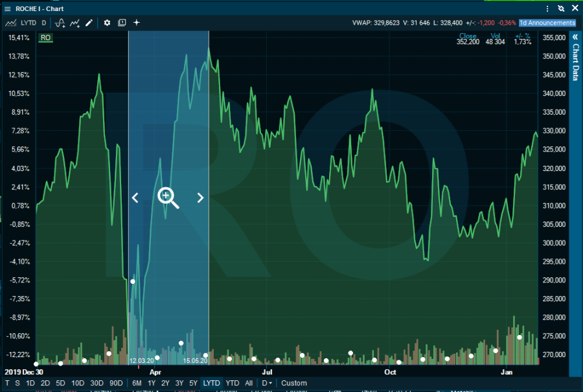
Task: Click the zoom magnifier on selected range
Action: pyautogui.click(x=168, y=197)
